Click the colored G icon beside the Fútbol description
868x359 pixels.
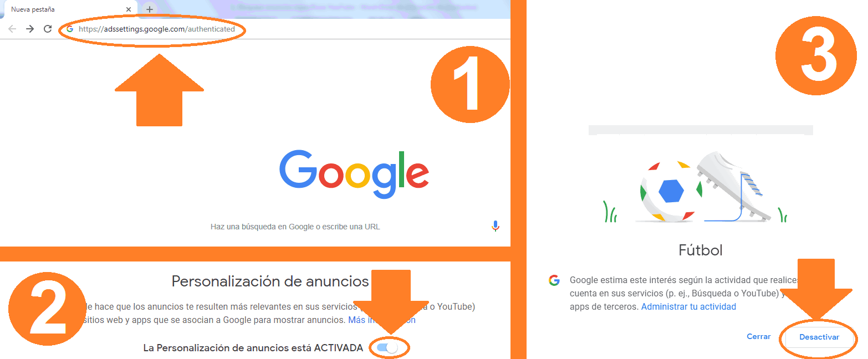(x=554, y=280)
